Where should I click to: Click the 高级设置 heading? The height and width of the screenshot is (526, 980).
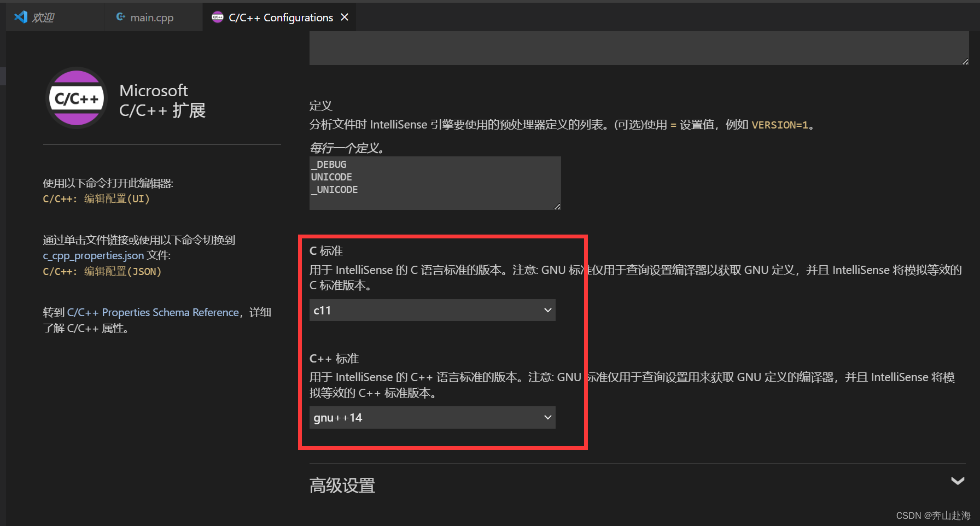pos(342,485)
